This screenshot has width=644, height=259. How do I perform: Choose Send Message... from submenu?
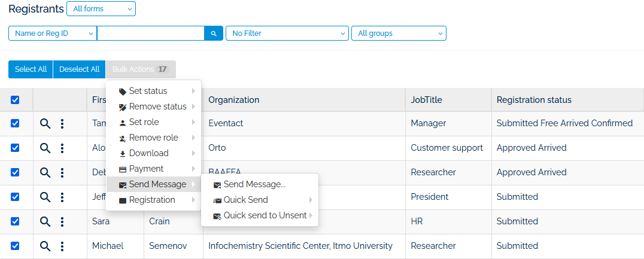click(x=254, y=184)
